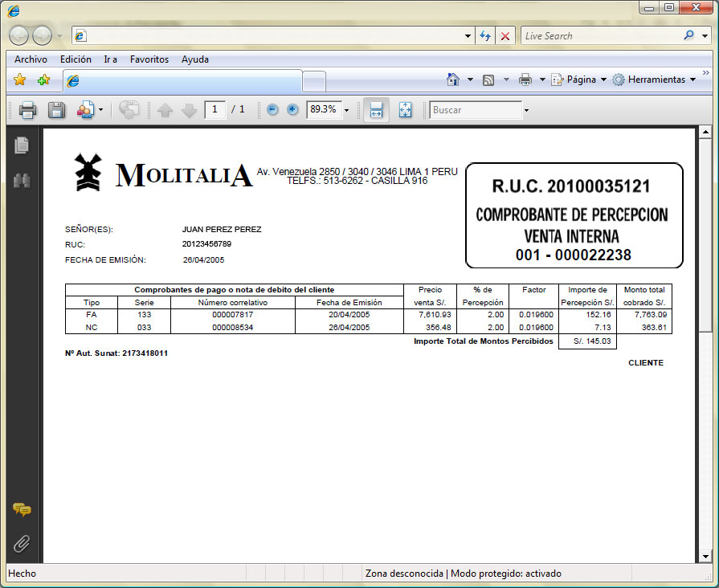This screenshot has width=719, height=588.
Task: Click the Buscar find text field
Action: [x=476, y=110]
